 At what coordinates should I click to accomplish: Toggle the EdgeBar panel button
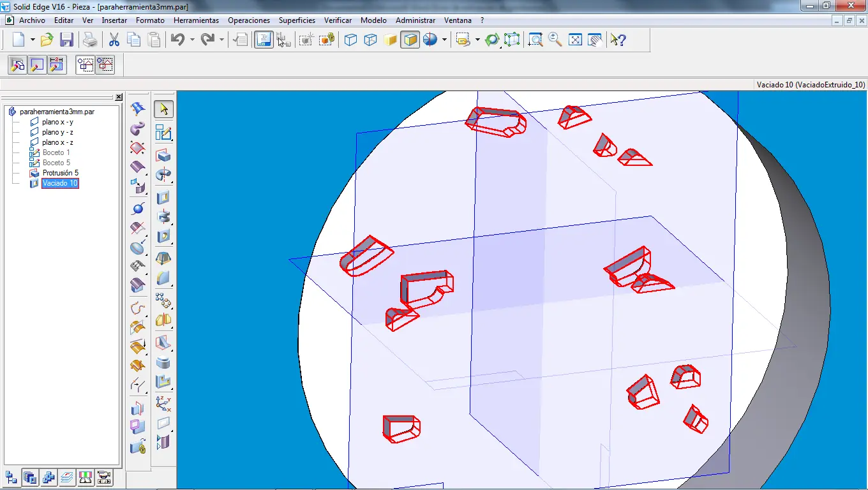click(263, 40)
